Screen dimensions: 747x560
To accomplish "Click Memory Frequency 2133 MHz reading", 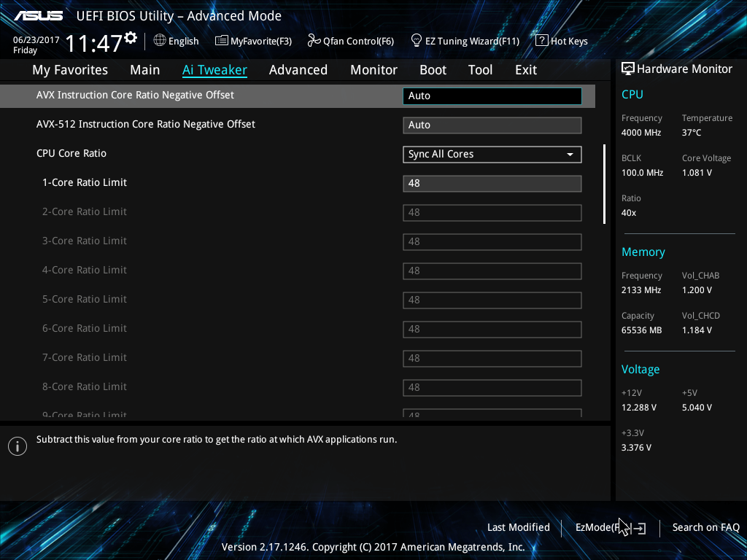I will [641, 290].
